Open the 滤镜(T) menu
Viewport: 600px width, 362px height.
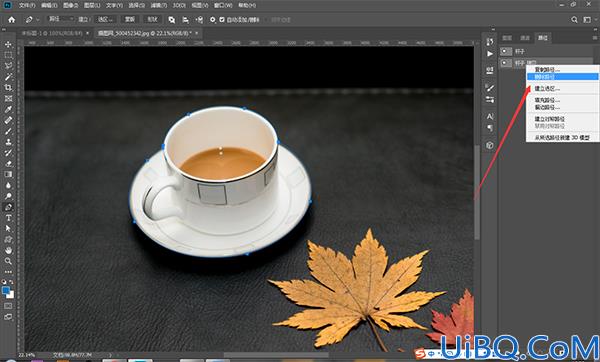tap(158, 5)
